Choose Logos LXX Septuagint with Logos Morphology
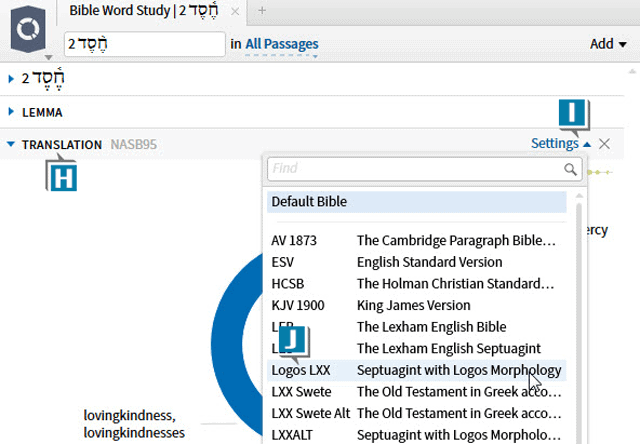Viewport: 640px width, 444px height. coord(417,370)
